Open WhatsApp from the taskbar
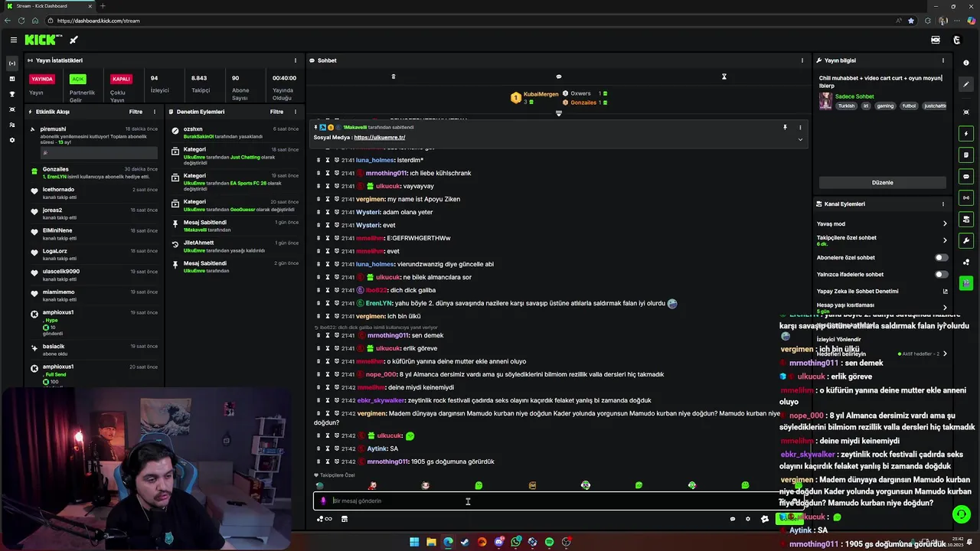Viewport: 980px width, 551px height. (515, 542)
